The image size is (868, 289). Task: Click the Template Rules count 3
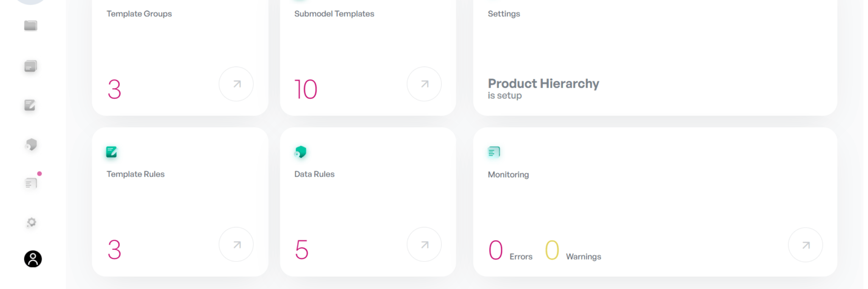(x=114, y=250)
